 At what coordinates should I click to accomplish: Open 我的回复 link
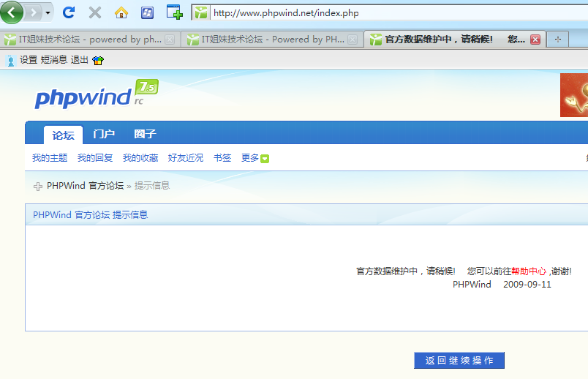point(95,158)
